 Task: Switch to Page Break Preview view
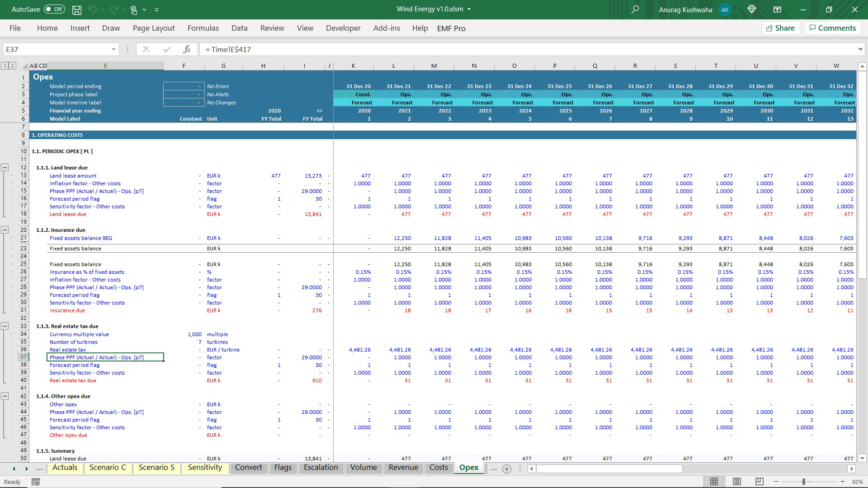coord(759,482)
